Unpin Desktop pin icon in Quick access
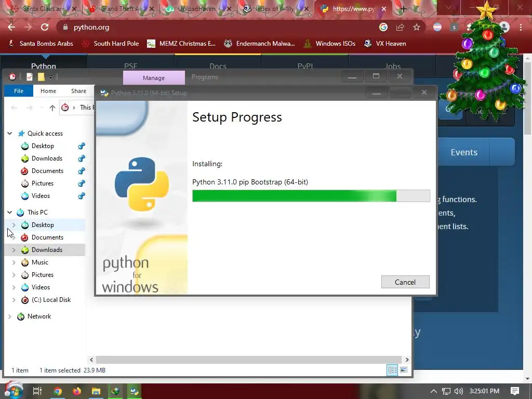 click(82, 146)
